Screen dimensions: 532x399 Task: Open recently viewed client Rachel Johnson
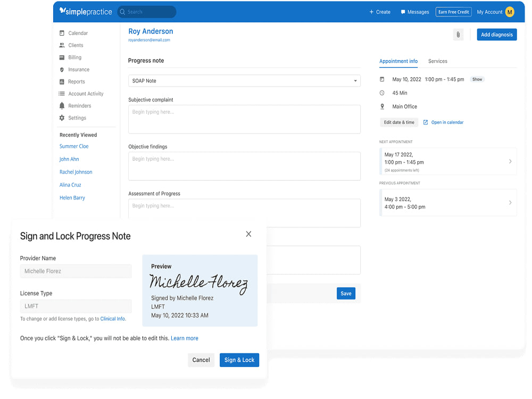pos(76,172)
